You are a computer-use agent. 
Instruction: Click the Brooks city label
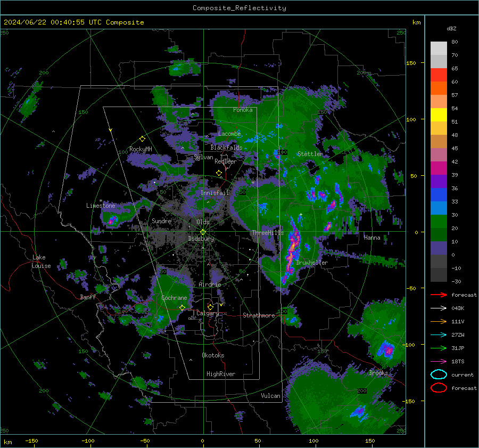click(378, 373)
